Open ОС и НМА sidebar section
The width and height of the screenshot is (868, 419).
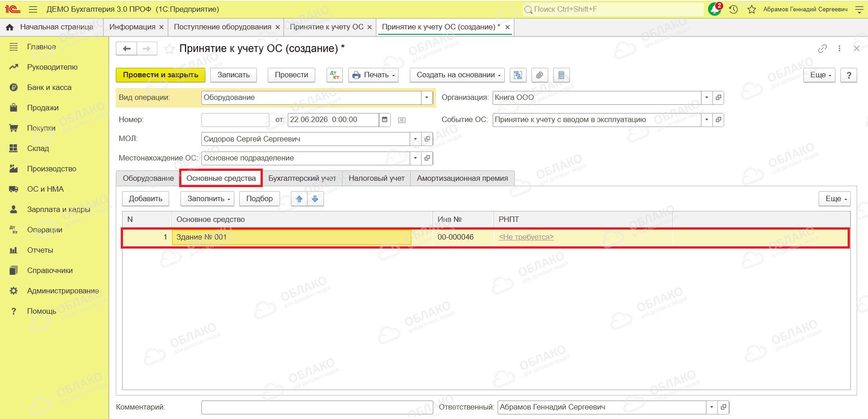(45, 189)
